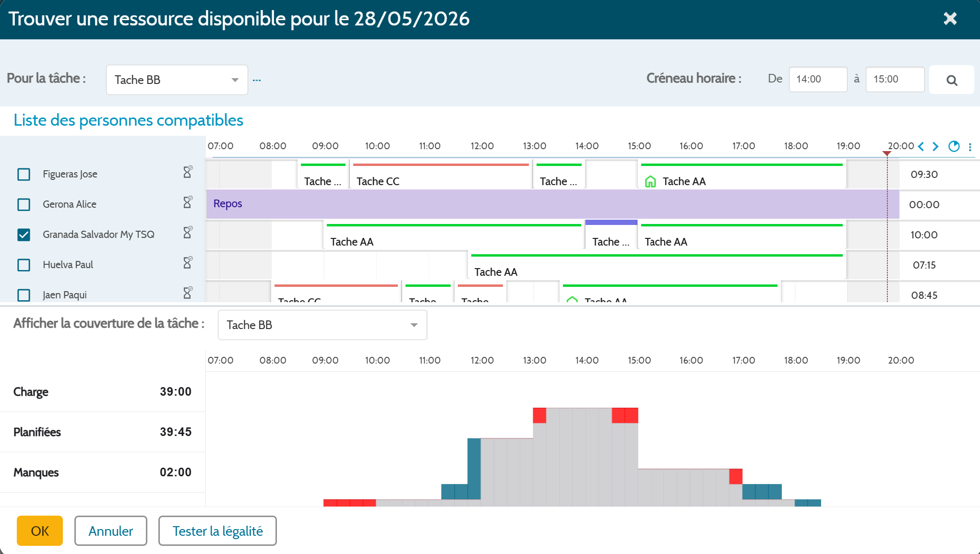Check the Jaen Paqui checkbox

click(x=24, y=295)
